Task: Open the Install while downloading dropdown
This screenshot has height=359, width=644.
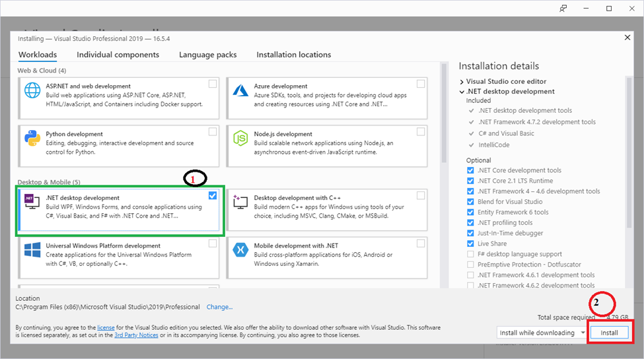Action: coord(542,333)
